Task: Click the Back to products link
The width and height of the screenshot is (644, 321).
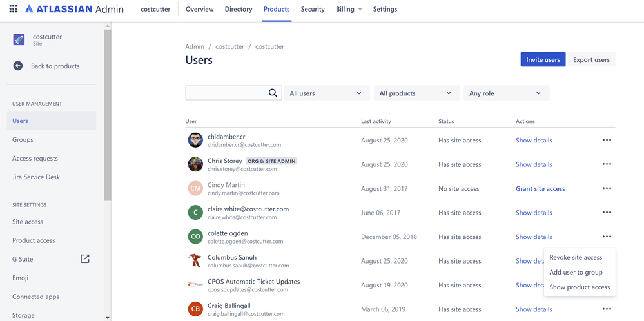Action: [55, 66]
